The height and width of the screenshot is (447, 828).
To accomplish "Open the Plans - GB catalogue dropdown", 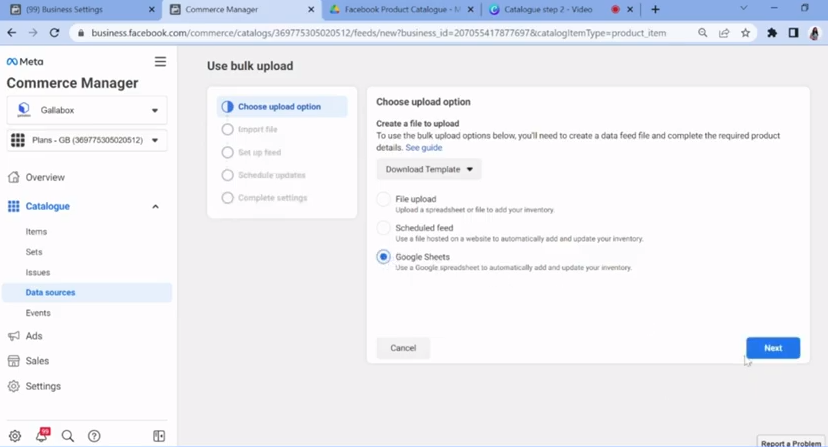I will pos(87,140).
